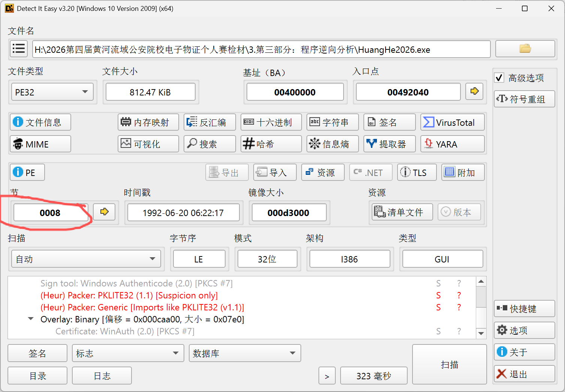Image resolution: width=565 pixels, height=392 pixels.
Task: Open 反汇编 disassembler
Action: [x=210, y=122]
